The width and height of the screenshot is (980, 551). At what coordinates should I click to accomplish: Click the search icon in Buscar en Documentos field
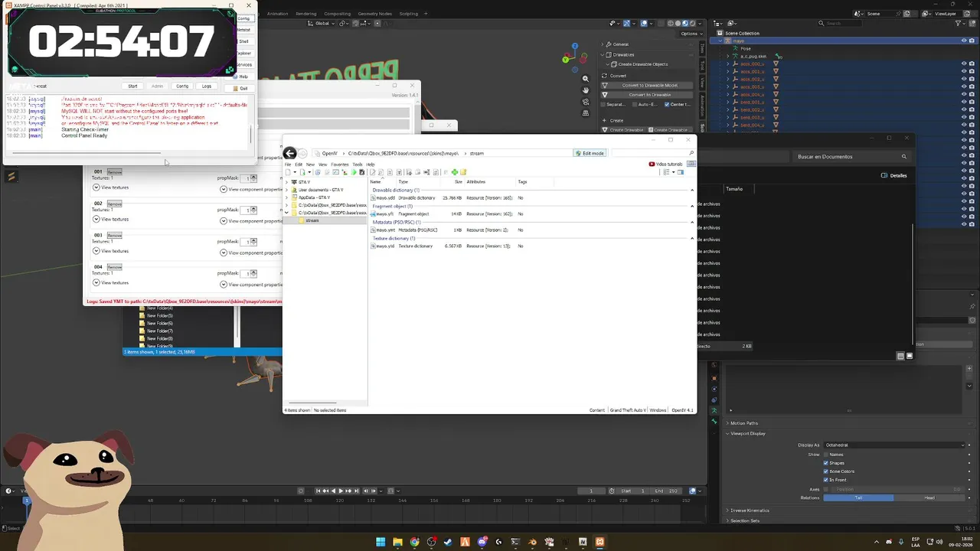(903, 157)
